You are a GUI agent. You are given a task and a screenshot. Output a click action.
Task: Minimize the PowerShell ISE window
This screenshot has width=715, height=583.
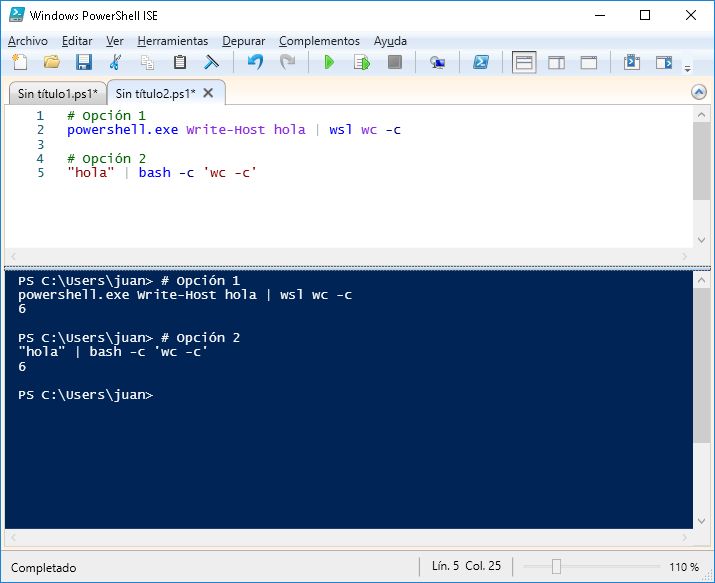click(x=600, y=15)
